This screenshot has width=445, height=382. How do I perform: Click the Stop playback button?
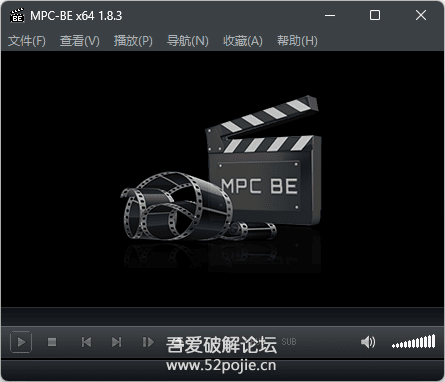point(52,342)
